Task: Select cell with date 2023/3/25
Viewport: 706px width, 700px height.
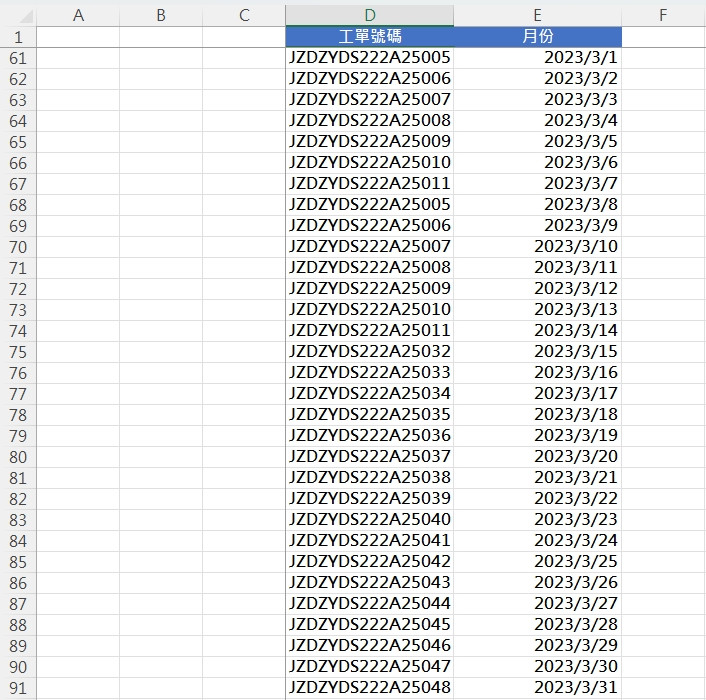Action: tap(538, 562)
